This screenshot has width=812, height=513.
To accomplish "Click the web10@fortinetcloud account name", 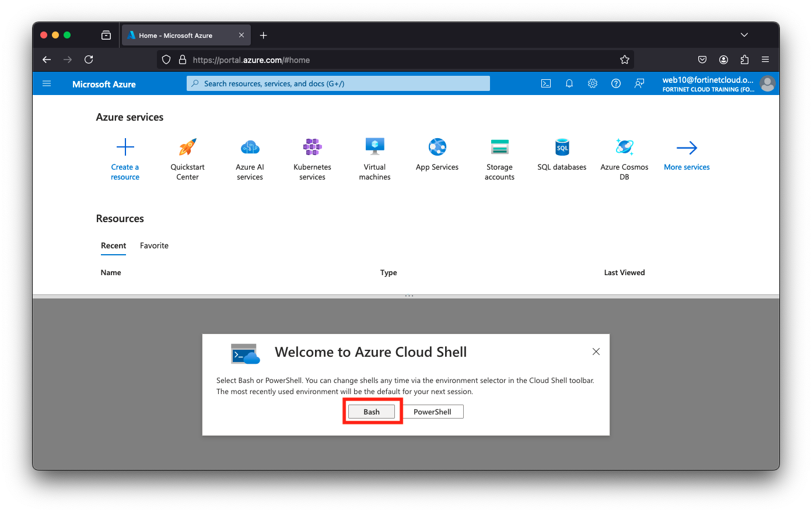I will [708, 80].
